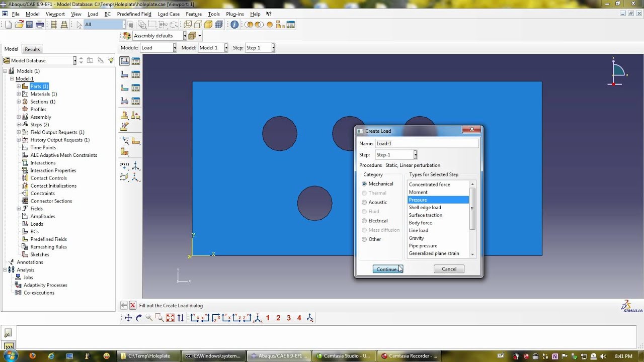Select Loads in the model tree
The image size is (644, 362).
point(37,224)
